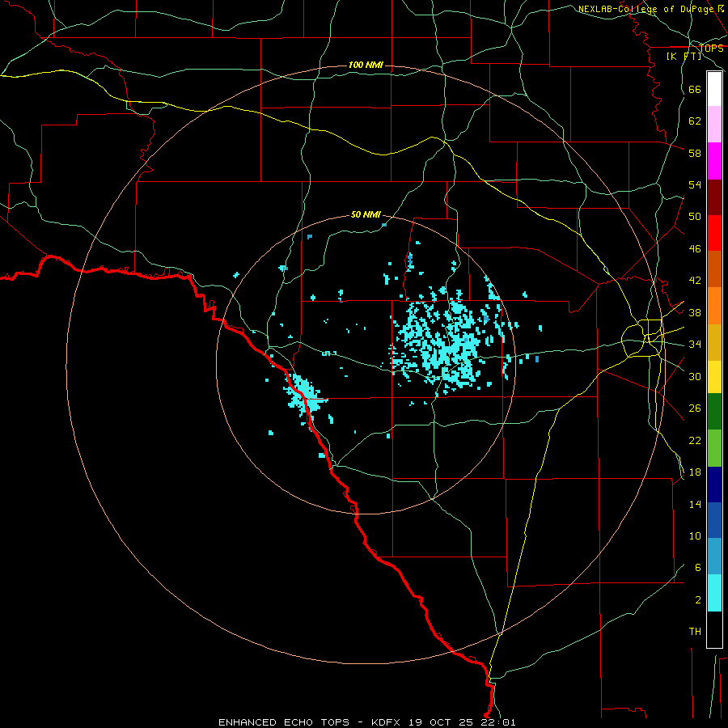Viewport: 728px width, 728px height.
Task: Click the legend value 10
Action: pyautogui.click(x=695, y=536)
